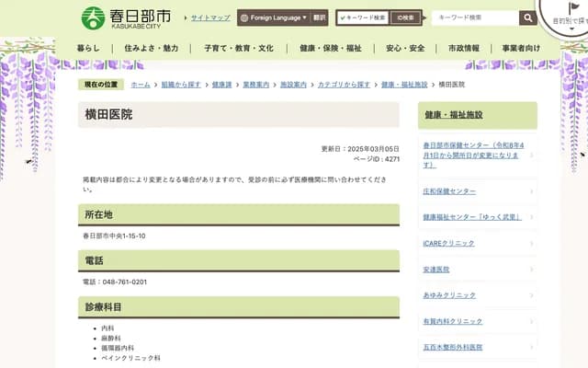
Task: Click the chevron beside 安達医院
Action: (531, 270)
